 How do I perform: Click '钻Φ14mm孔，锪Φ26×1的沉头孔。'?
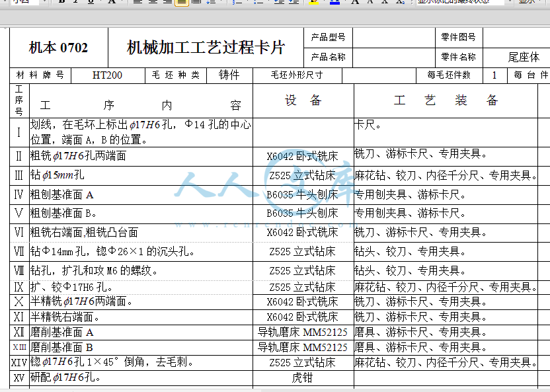click(x=112, y=251)
